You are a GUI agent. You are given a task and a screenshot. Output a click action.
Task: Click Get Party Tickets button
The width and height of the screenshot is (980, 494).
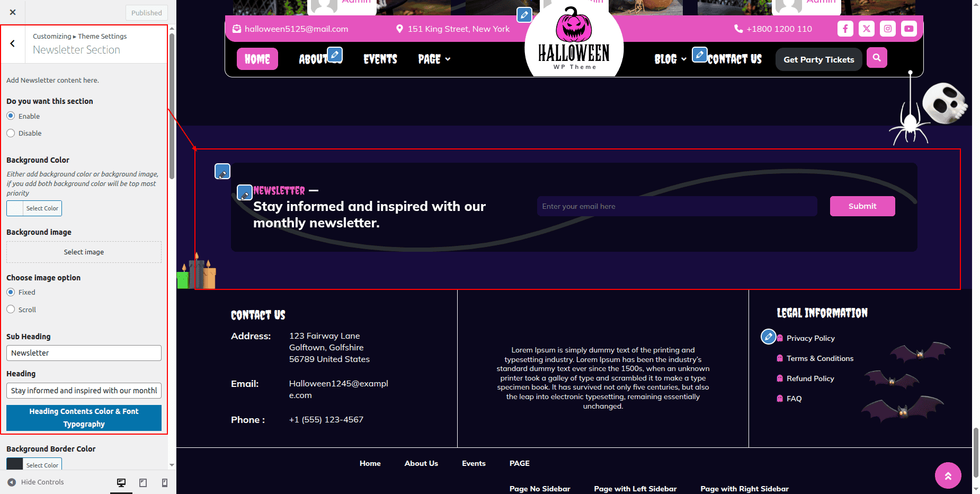[818, 59]
